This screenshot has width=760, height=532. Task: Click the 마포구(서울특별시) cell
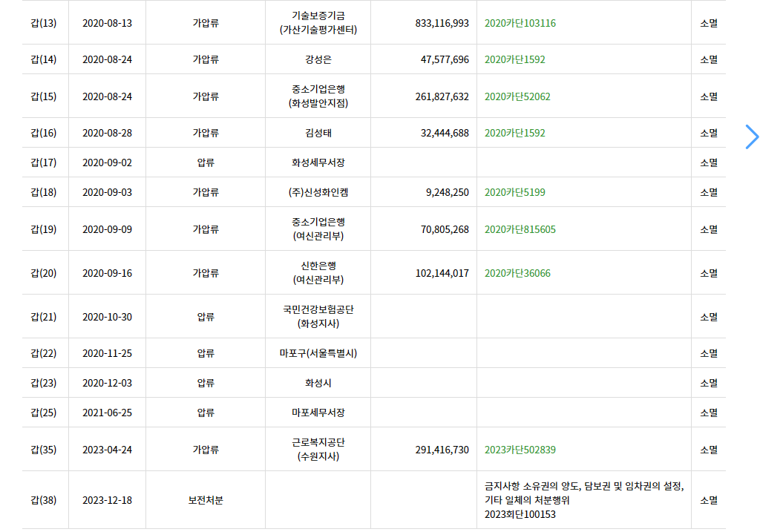pyautogui.click(x=318, y=353)
